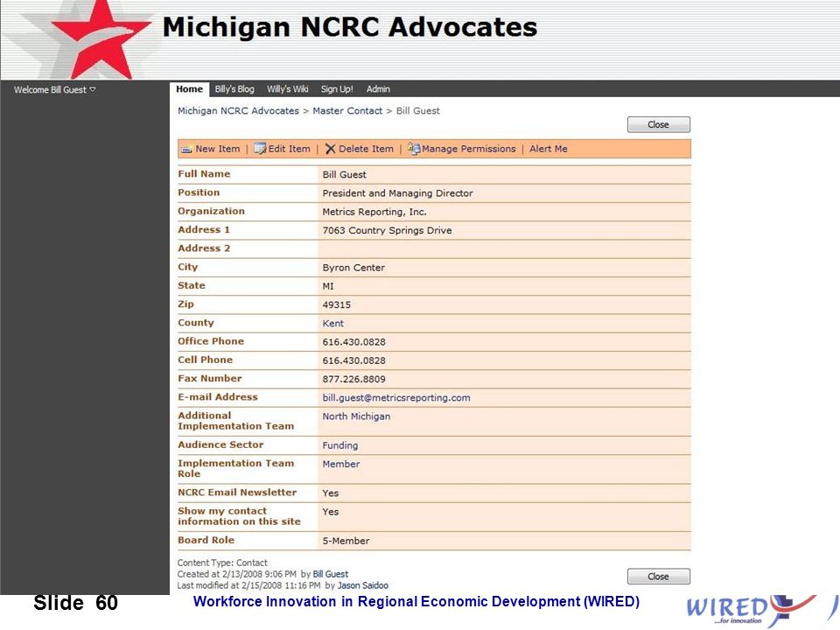Click the E-mail Address field label
The width and height of the screenshot is (840, 630).
point(218,397)
